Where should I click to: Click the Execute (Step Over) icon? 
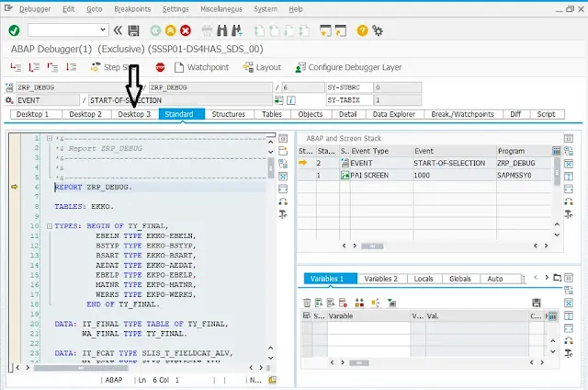pos(34,67)
